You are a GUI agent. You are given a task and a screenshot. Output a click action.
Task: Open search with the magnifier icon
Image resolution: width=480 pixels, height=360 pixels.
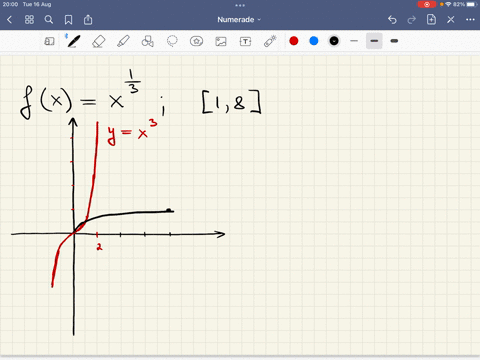pos(49,20)
